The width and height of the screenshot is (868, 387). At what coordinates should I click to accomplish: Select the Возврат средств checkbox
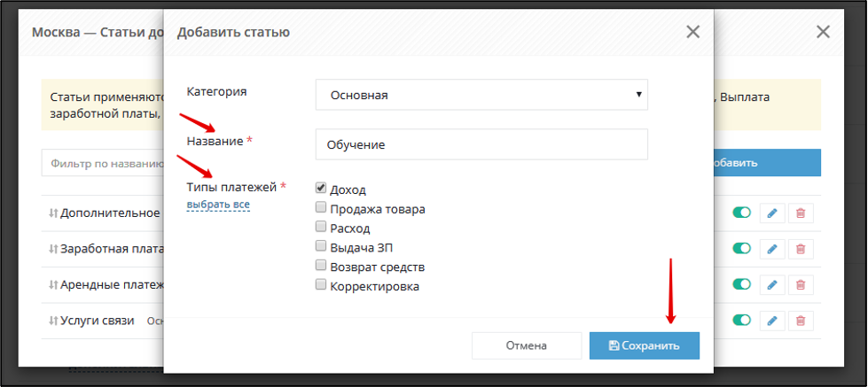(x=321, y=265)
